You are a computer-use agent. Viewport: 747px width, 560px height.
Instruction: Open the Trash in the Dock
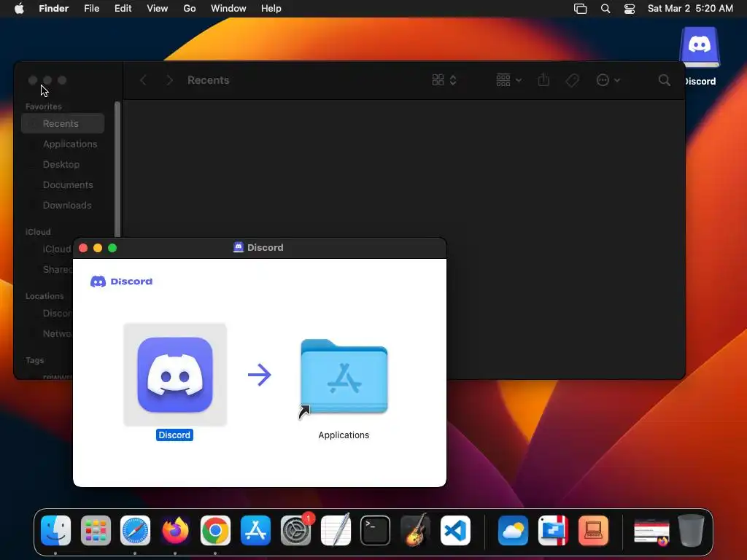692,531
